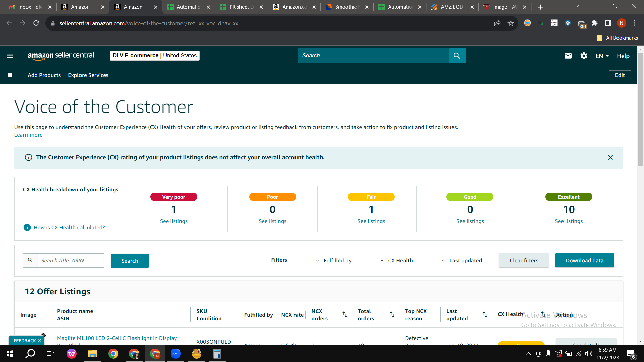644x362 pixels.
Task: Open Windows Start menu
Action: point(10,354)
